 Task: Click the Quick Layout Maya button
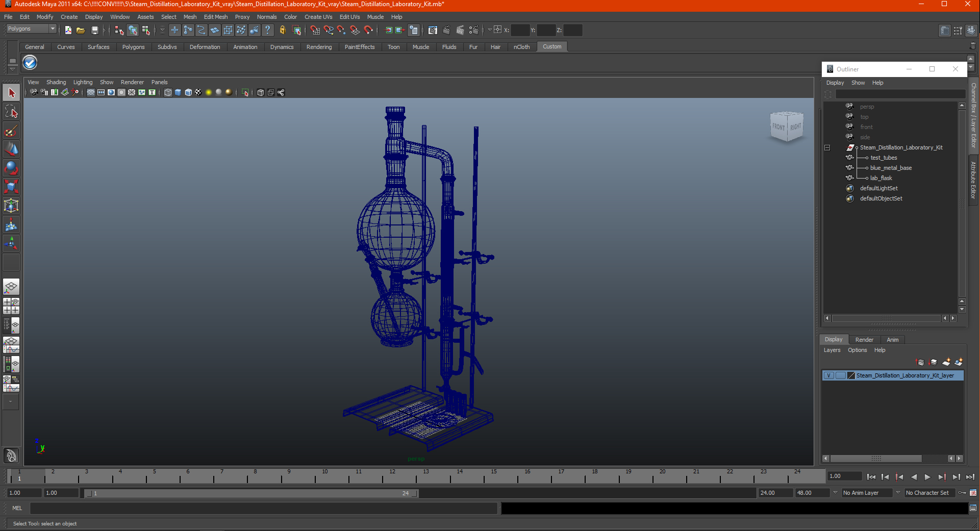coord(11,455)
